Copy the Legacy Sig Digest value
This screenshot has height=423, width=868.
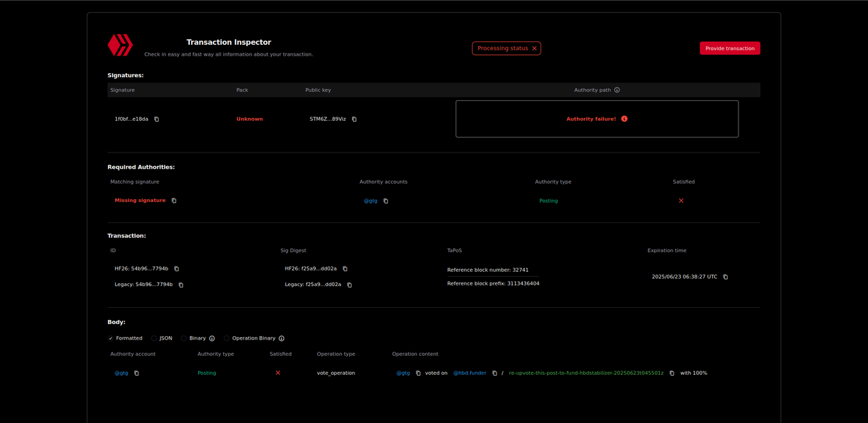pos(349,285)
